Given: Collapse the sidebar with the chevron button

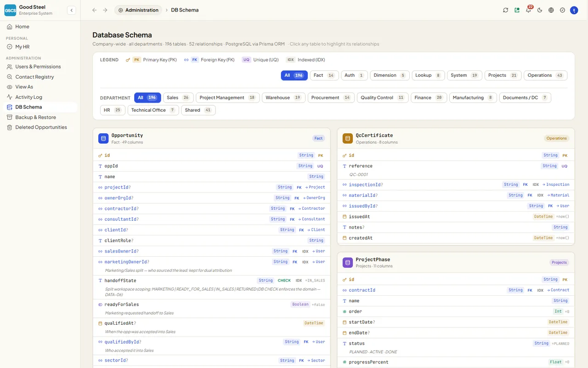Looking at the screenshot, I should pyautogui.click(x=71, y=10).
